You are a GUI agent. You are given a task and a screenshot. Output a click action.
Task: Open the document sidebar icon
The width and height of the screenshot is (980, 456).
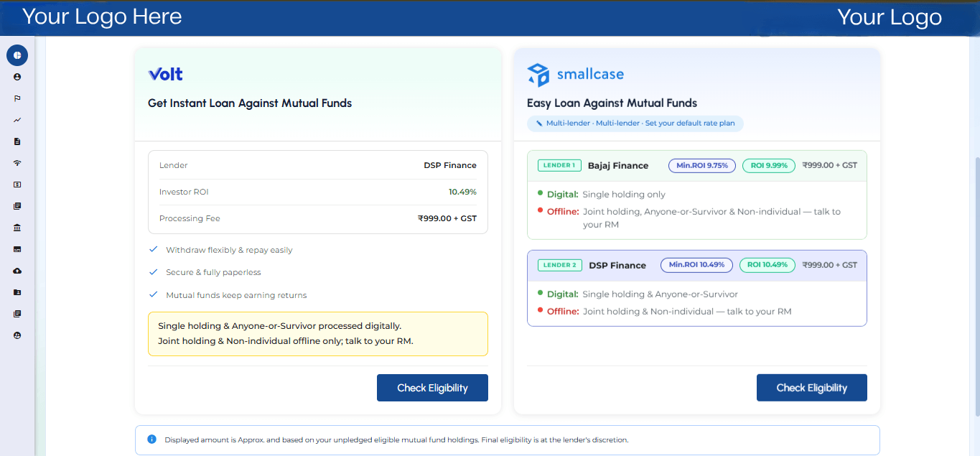(17, 141)
